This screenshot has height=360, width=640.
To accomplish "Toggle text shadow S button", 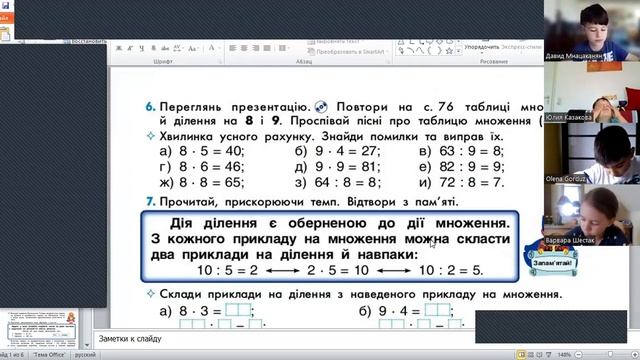I will (153, 48).
